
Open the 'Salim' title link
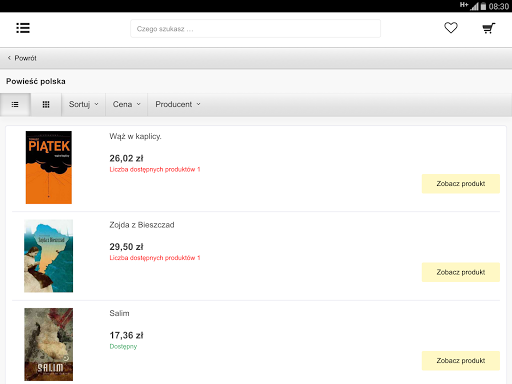click(x=119, y=313)
